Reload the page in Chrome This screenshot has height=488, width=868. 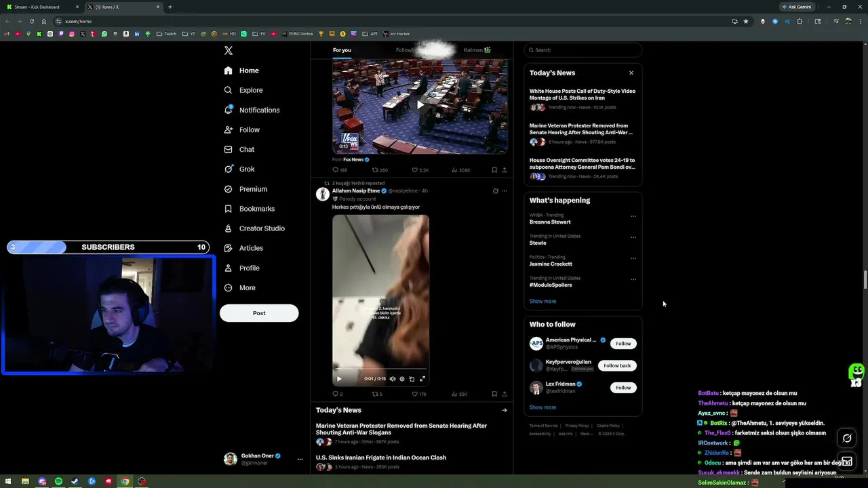click(x=31, y=21)
